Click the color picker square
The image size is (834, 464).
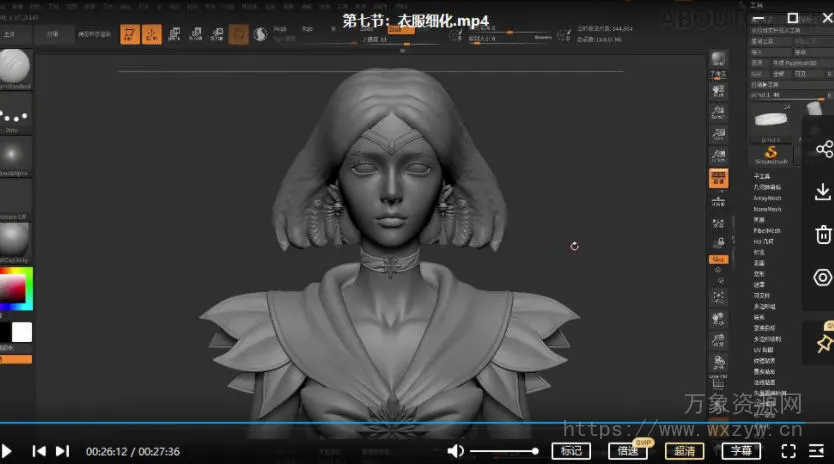coord(14,288)
